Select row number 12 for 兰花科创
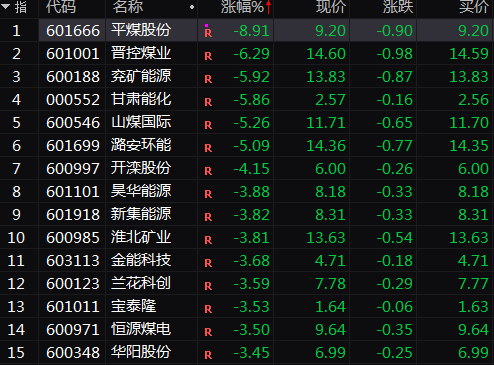The image size is (494, 365). point(16,284)
